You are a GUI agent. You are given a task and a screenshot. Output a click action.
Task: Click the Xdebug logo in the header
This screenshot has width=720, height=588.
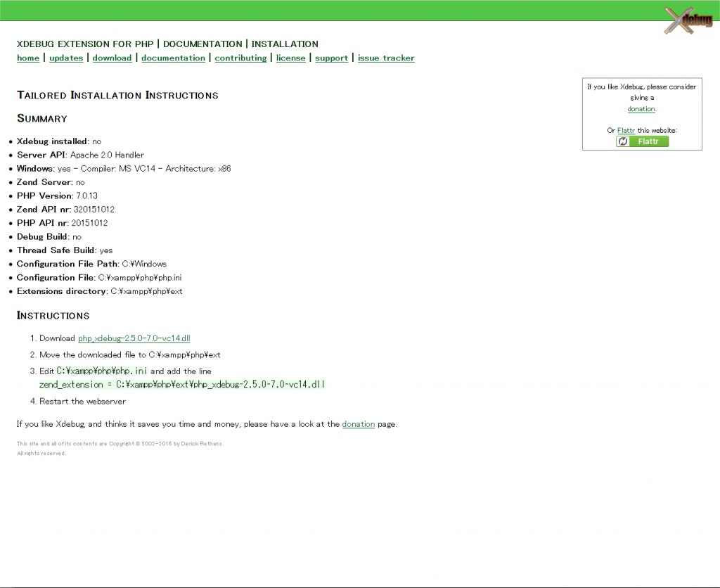(688, 20)
